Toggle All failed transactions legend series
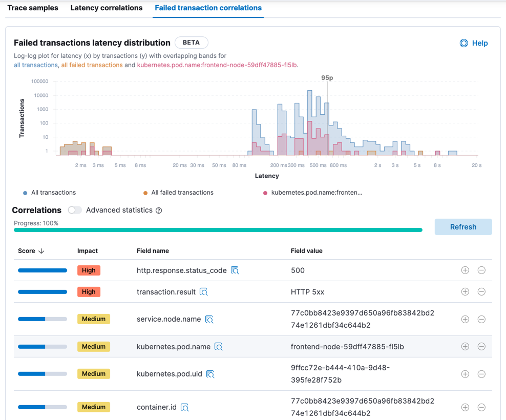 178,193
